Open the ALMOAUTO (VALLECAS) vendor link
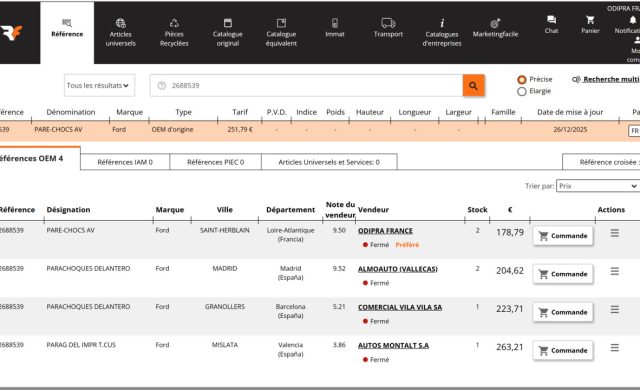The height and width of the screenshot is (390, 640). (398, 269)
